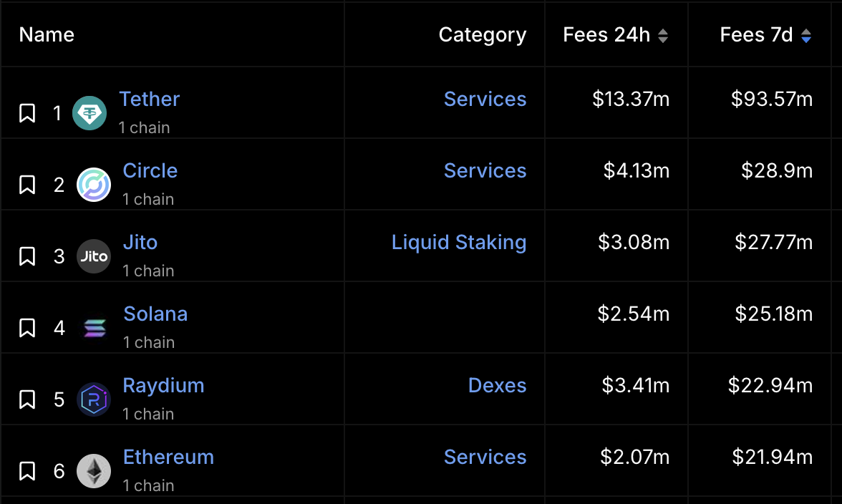Toggle the bookmark for Solana
Viewport: 842px width, 504px height.
click(26, 327)
